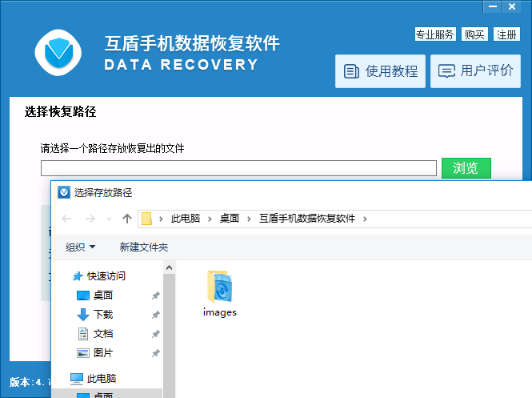Go back with the back arrow
Viewport: 532px width, 398px height.
point(67,219)
